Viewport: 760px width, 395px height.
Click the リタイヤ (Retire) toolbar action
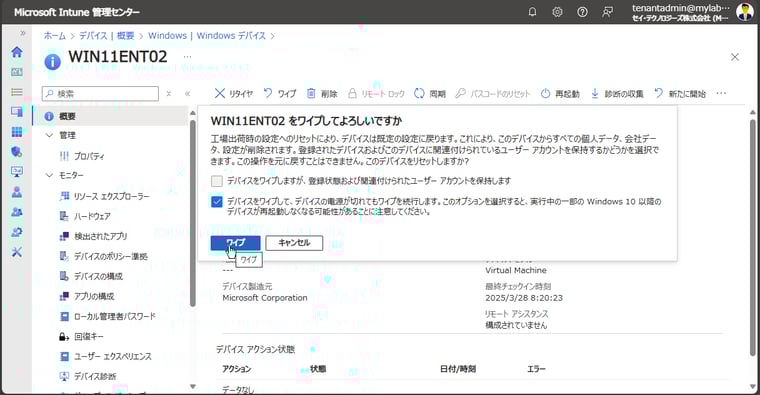[234, 94]
